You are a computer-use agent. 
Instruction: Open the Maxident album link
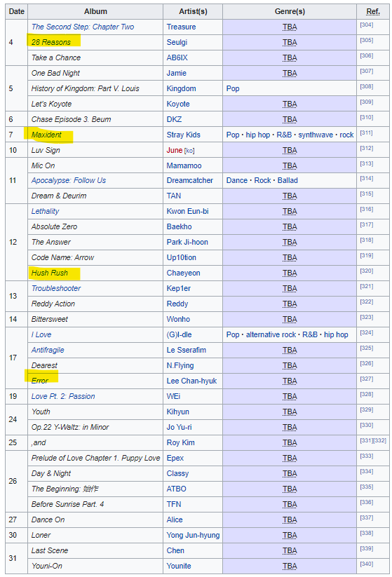[46, 135]
